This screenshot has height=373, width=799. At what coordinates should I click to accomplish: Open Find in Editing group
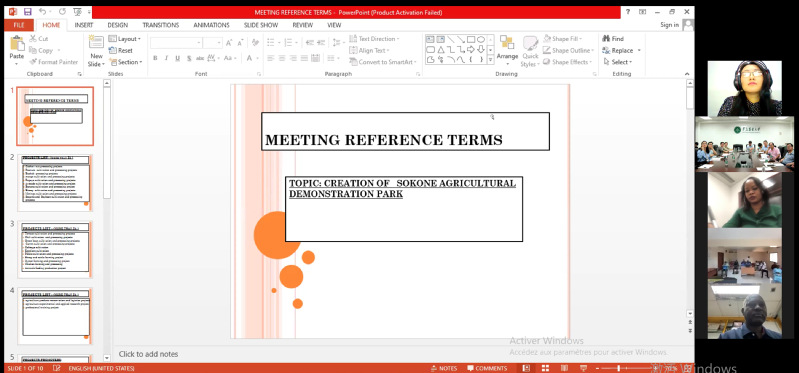click(613, 39)
